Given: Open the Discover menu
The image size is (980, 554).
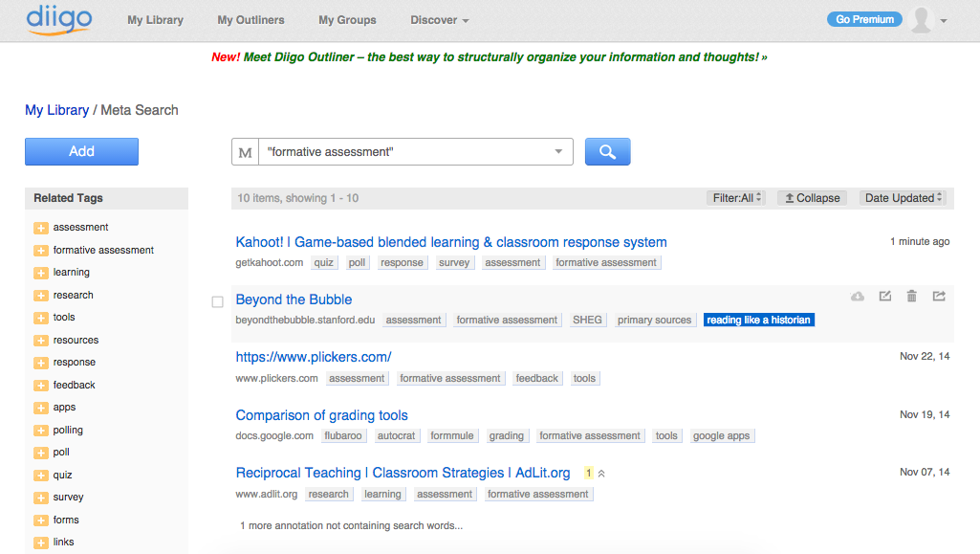Looking at the screenshot, I should tap(439, 20).
